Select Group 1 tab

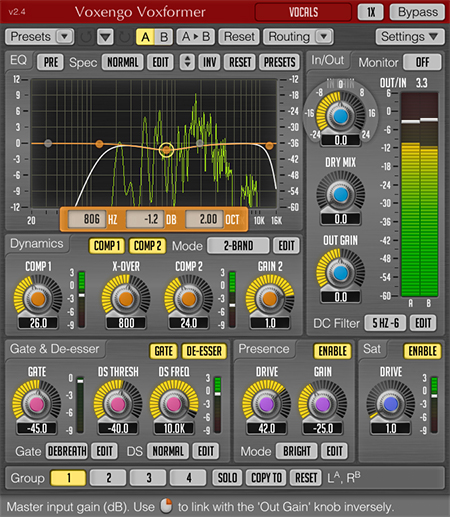(68, 478)
